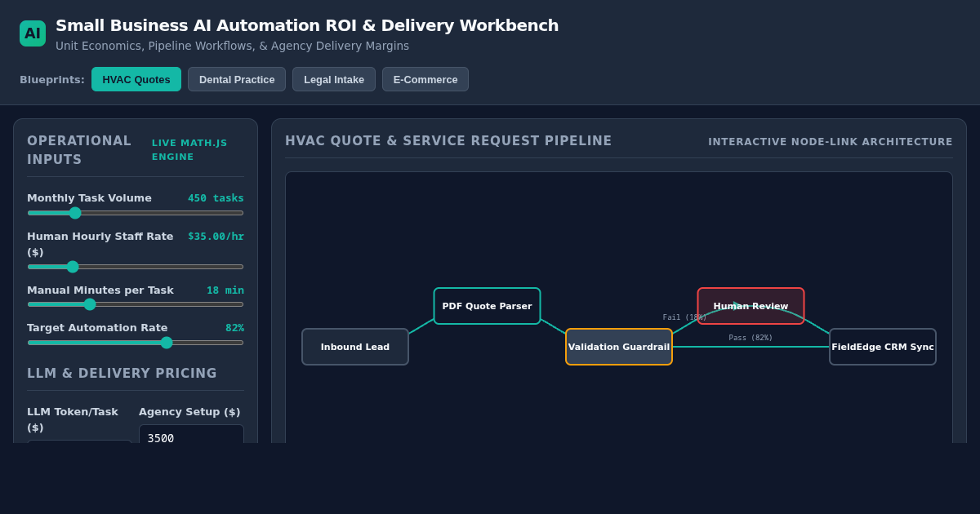Click the "82%" automation rate value

(x=234, y=328)
